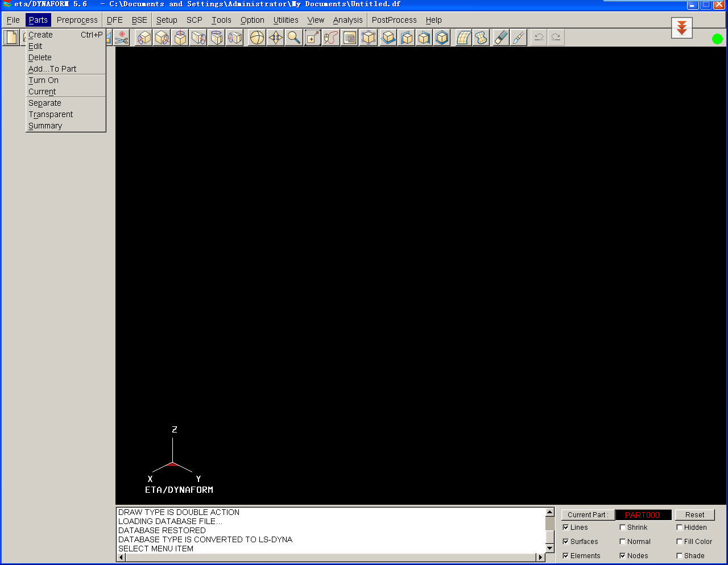
Task: Click the red double-arrow down button
Action: pyautogui.click(x=682, y=27)
